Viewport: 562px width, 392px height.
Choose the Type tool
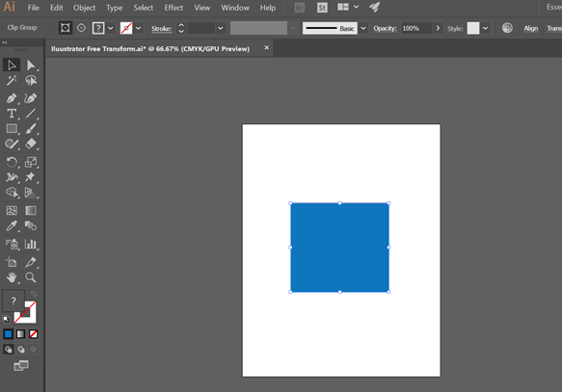12,114
